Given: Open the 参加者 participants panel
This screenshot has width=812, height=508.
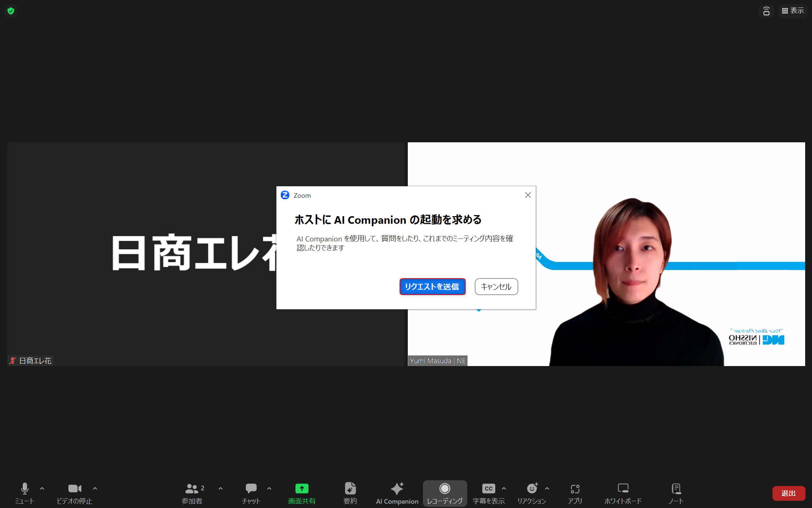Looking at the screenshot, I should point(193,493).
